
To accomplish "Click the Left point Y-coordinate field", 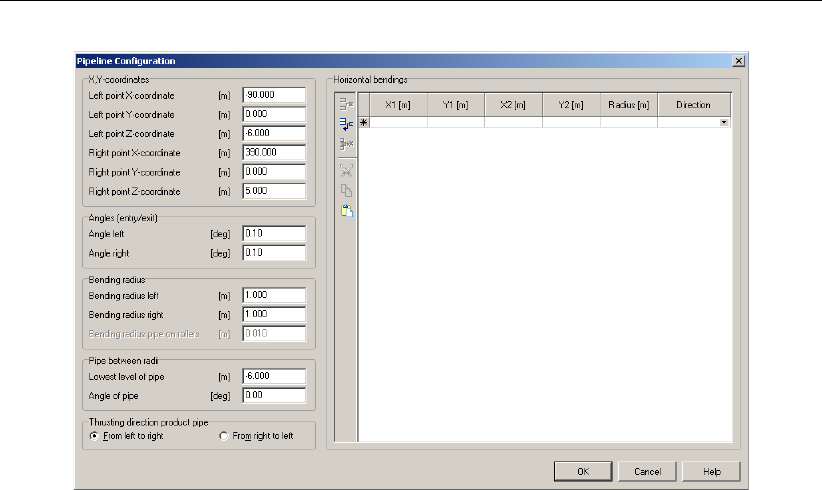I will click(274, 114).
